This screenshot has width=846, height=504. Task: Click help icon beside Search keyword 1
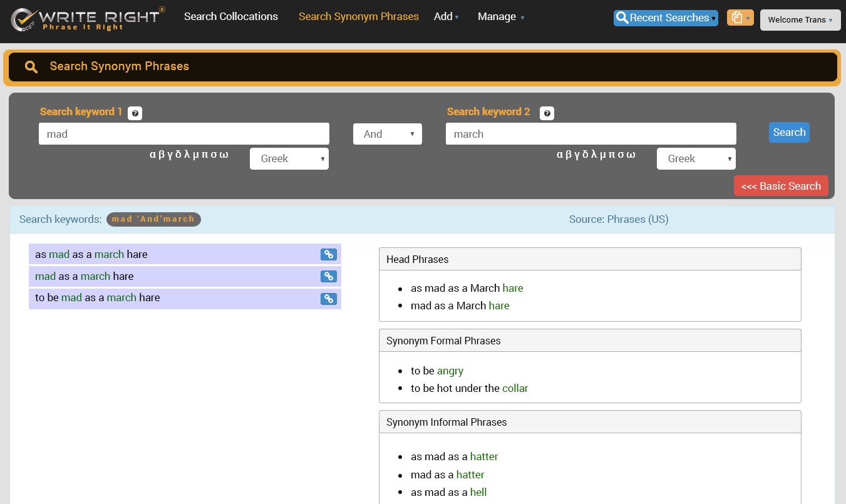(x=135, y=113)
